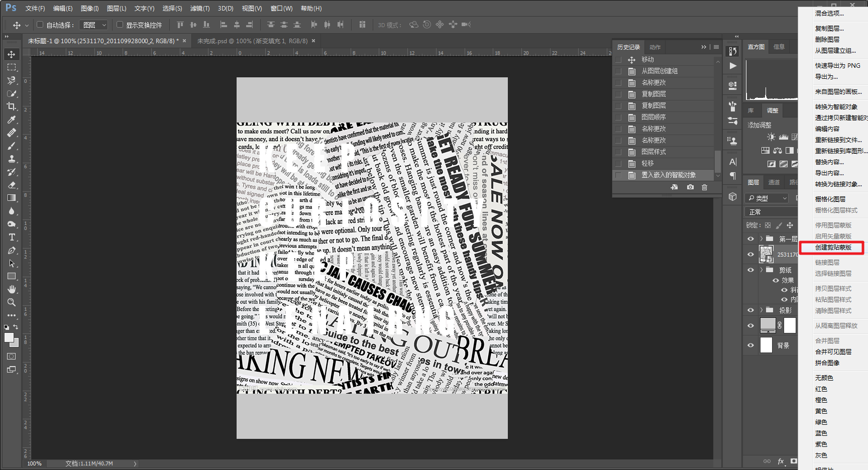Hide the 剪纸 group layer
The width and height of the screenshot is (868, 470).
(x=750, y=270)
